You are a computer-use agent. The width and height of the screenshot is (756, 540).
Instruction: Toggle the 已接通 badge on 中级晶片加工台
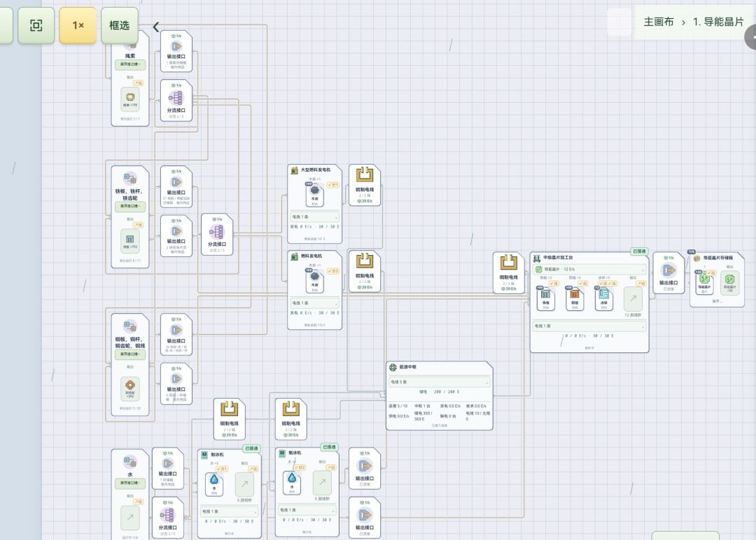639,251
